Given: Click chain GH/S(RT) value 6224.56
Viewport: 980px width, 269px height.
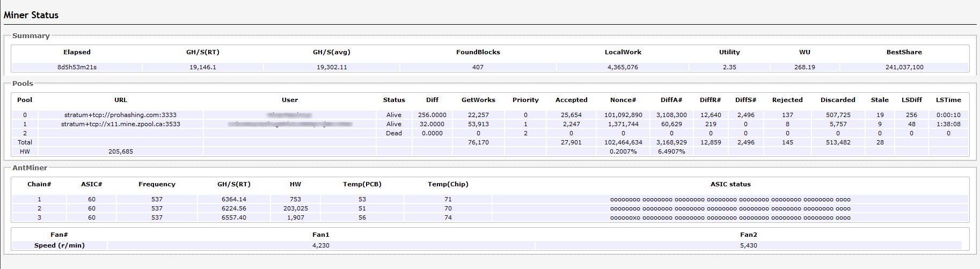Looking at the screenshot, I should coord(234,208).
